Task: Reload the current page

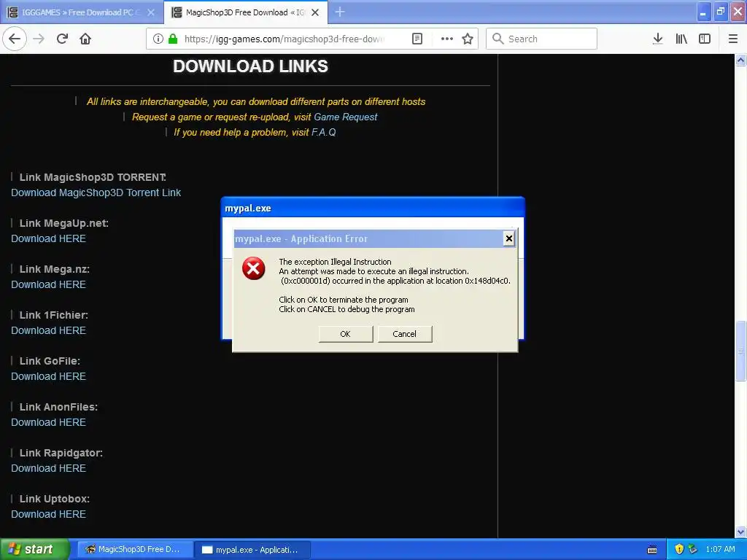Action: [62, 39]
